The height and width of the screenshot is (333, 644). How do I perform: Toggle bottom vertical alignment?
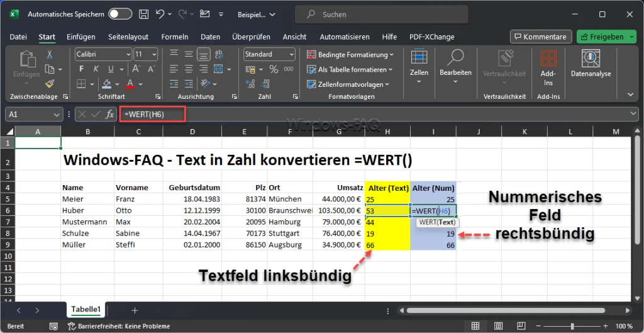pos(203,54)
